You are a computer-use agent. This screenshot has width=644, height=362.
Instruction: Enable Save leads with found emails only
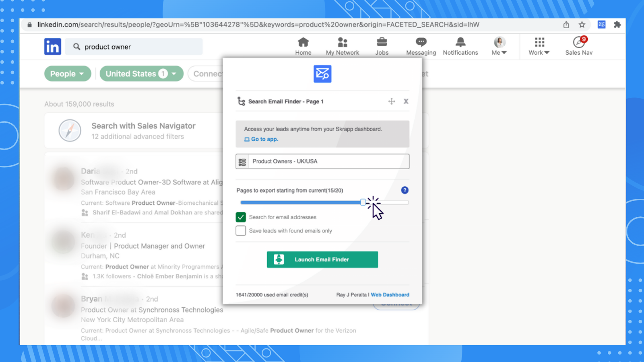tap(241, 231)
